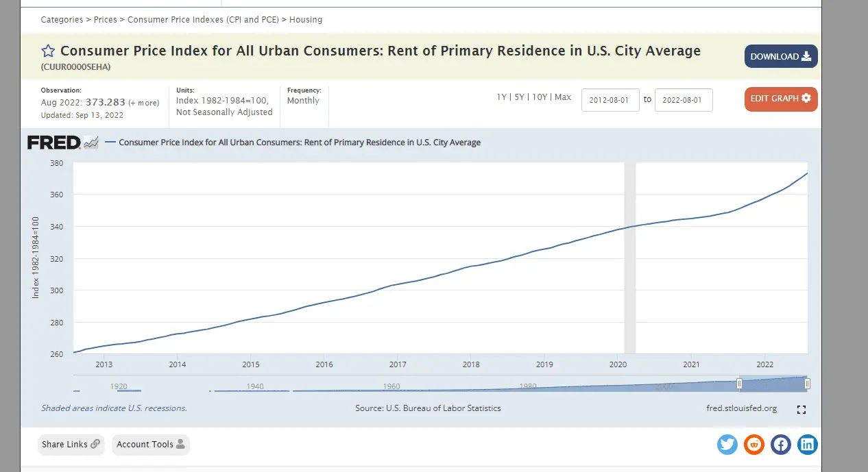The height and width of the screenshot is (472, 868).
Task: Share chart on LinkedIn
Action: point(808,445)
